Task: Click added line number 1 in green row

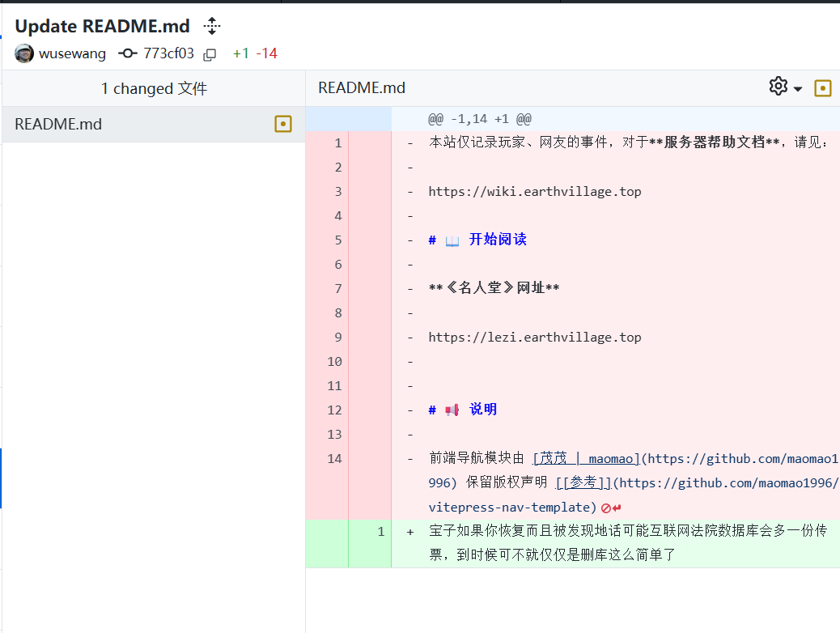Action: (x=380, y=531)
